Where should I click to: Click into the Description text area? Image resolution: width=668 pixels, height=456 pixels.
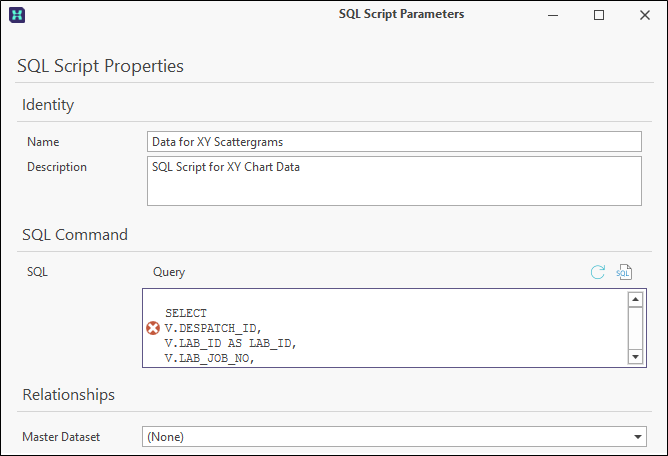[x=394, y=181]
